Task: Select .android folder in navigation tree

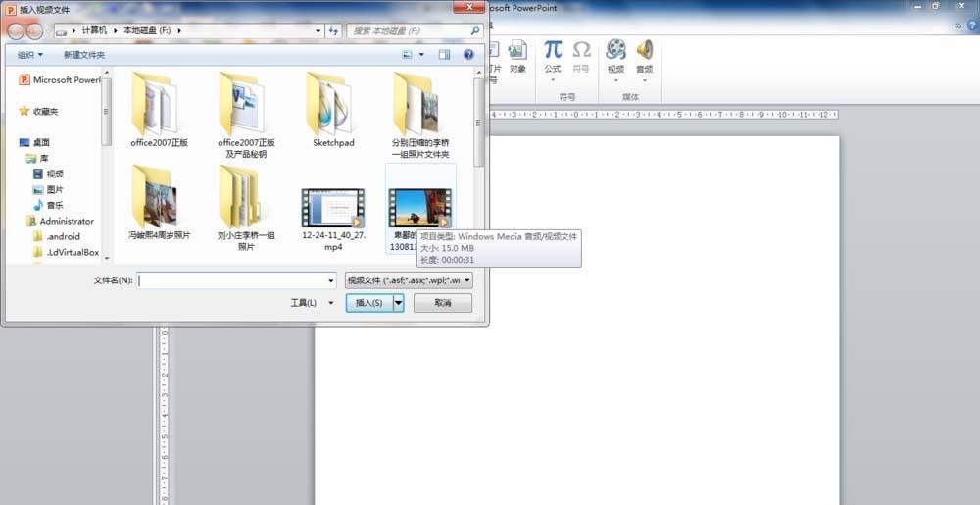Action: [57, 236]
